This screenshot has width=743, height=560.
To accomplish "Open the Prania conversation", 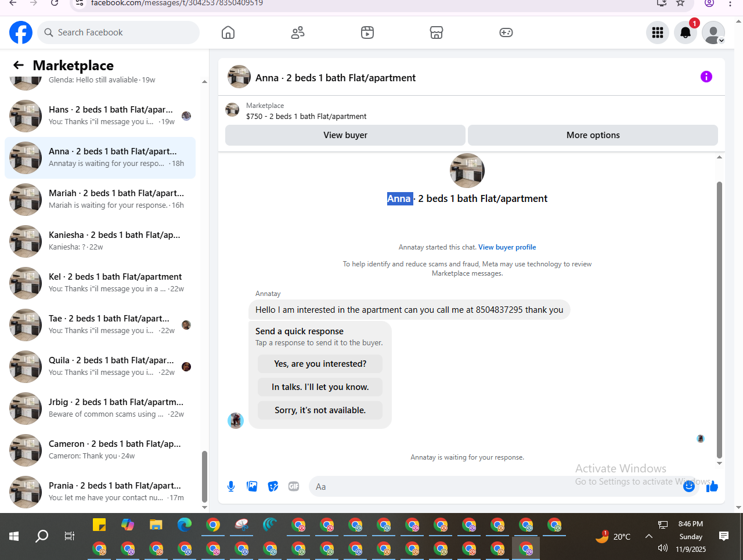I will [x=100, y=492].
